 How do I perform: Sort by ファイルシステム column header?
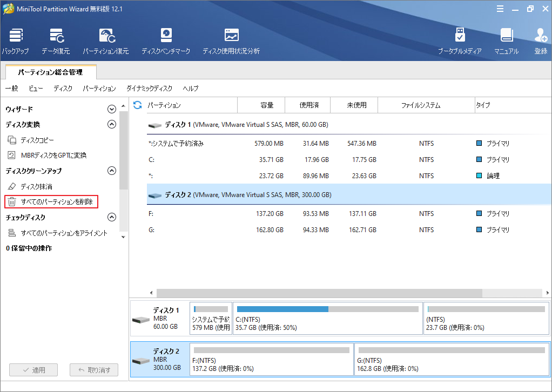pos(426,105)
